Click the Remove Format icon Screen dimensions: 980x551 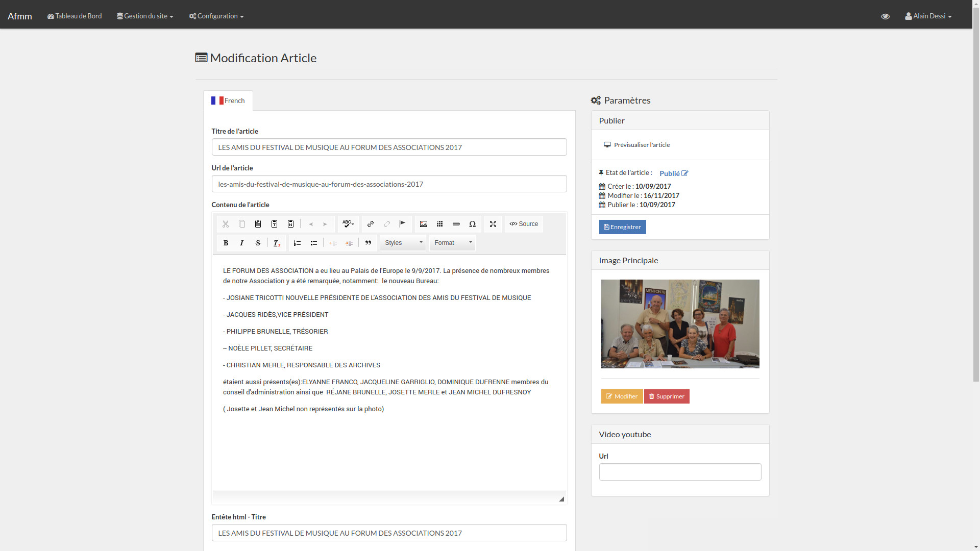point(277,243)
